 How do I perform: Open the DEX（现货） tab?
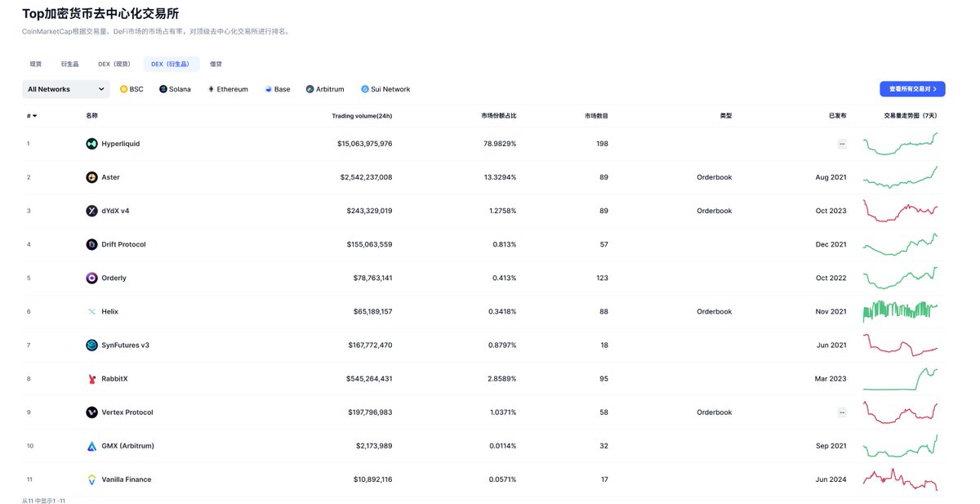114,64
